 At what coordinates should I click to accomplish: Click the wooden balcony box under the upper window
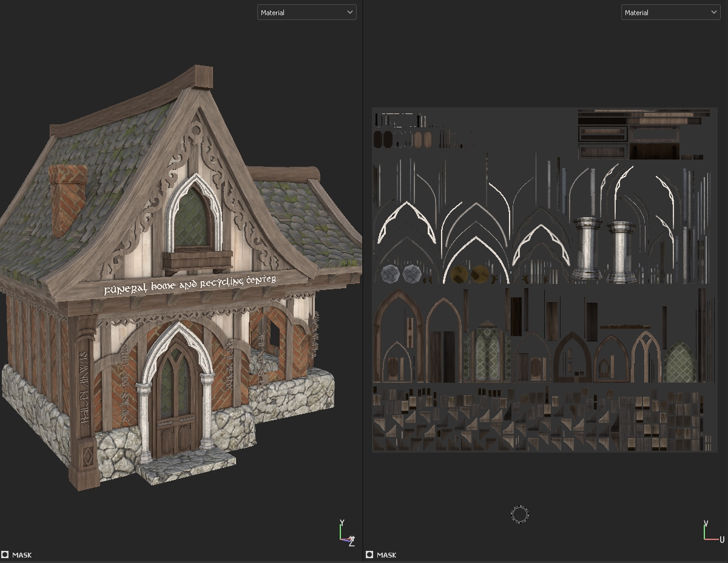pos(197,261)
